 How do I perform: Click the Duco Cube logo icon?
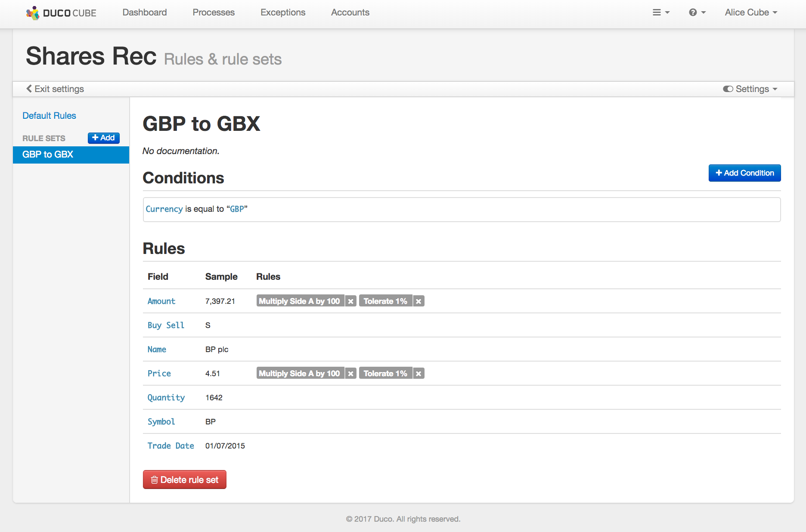[x=33, y=13]
